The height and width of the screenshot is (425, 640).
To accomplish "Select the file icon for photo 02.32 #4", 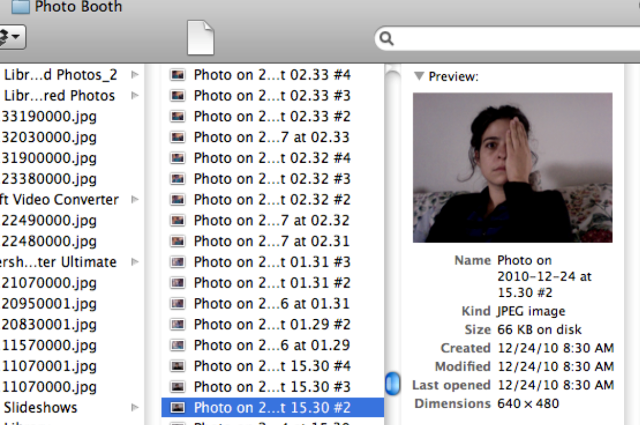I will [178, 158].
